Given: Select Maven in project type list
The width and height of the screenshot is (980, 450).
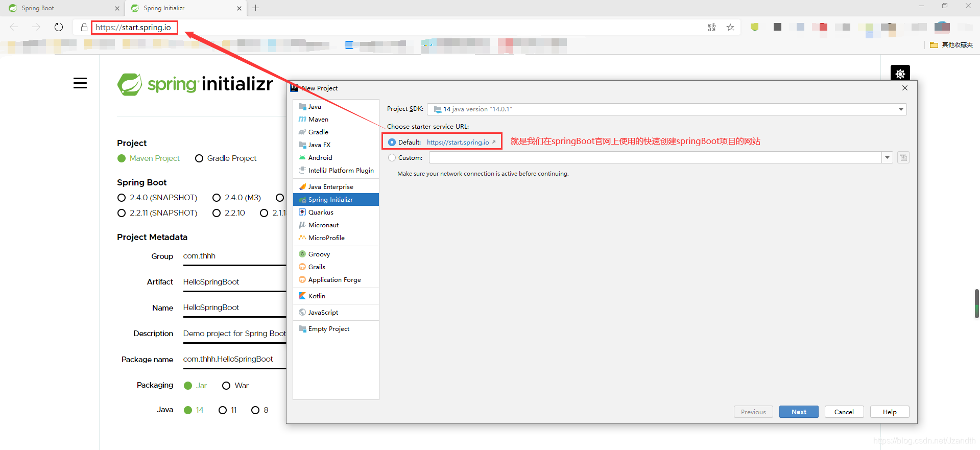Looking at the screenshot, I should (x=336, y=120).
